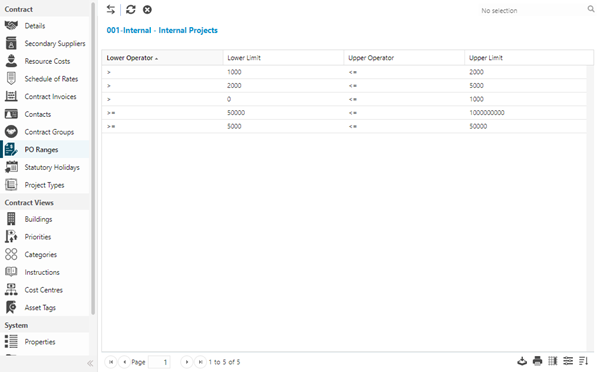The width and height of the screenshot is (600, 372).
Task: Sort by Lower Limit column header
Action: pyautogui.click(x=283, y=58)
